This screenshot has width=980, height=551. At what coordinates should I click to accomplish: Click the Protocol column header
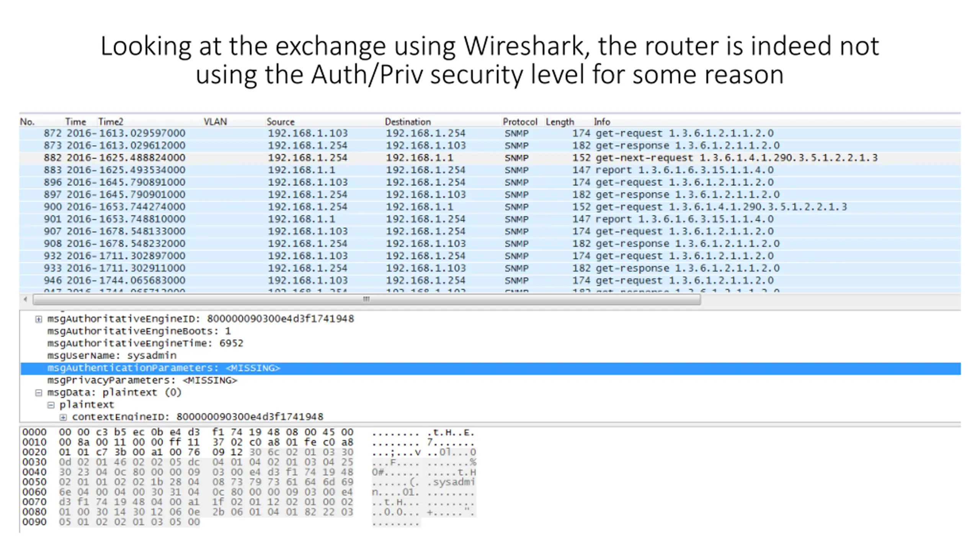[520, 122]
